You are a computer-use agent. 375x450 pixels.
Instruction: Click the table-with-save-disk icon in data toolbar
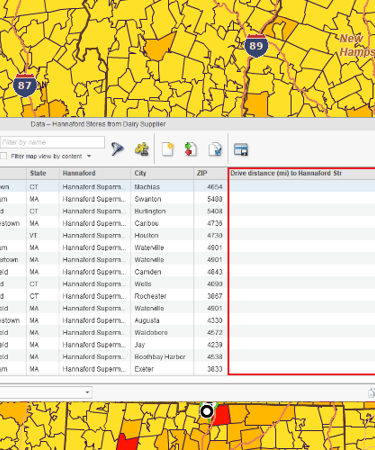pos(241,149)
